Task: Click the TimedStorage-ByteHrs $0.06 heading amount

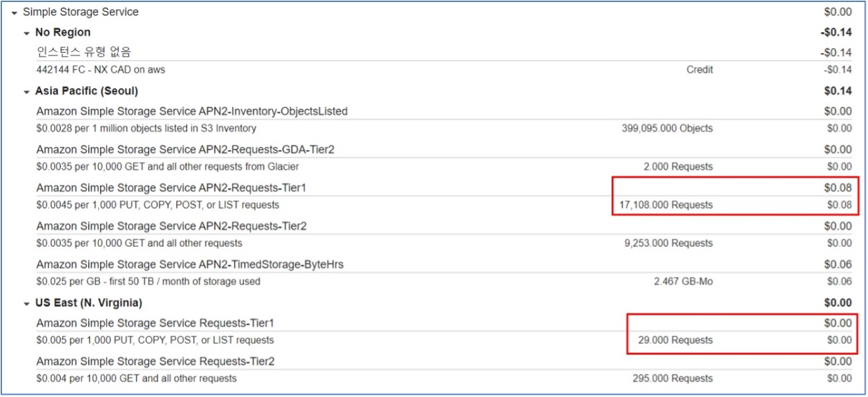Action: coord(838,265)
